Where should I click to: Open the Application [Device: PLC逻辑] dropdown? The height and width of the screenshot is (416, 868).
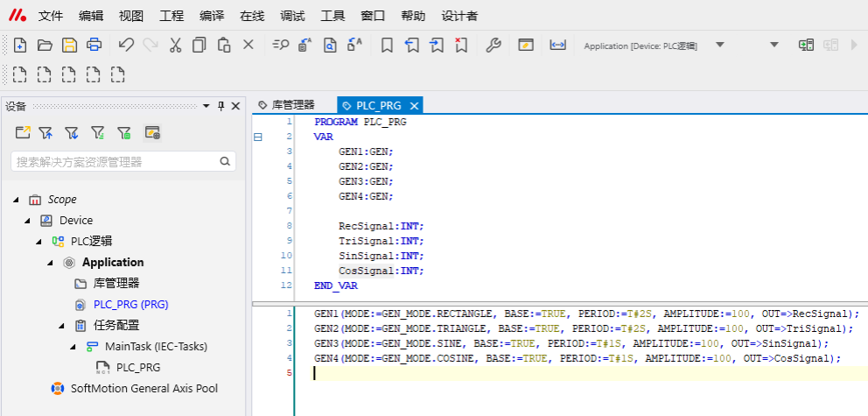point(719,45)
